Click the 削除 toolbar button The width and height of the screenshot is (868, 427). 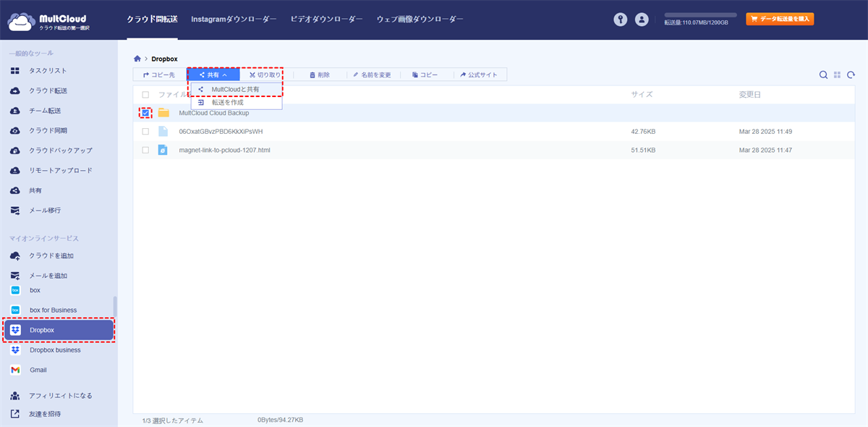tap(319, 75)
